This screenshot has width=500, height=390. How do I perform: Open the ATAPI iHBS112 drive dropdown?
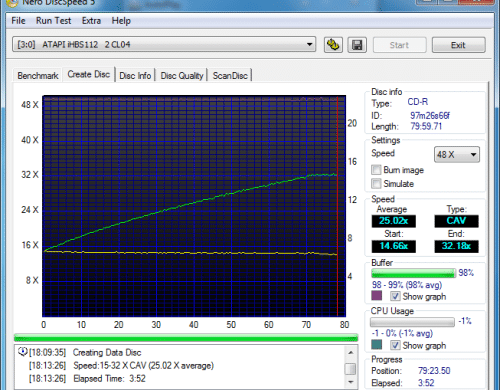click(164, 44)
